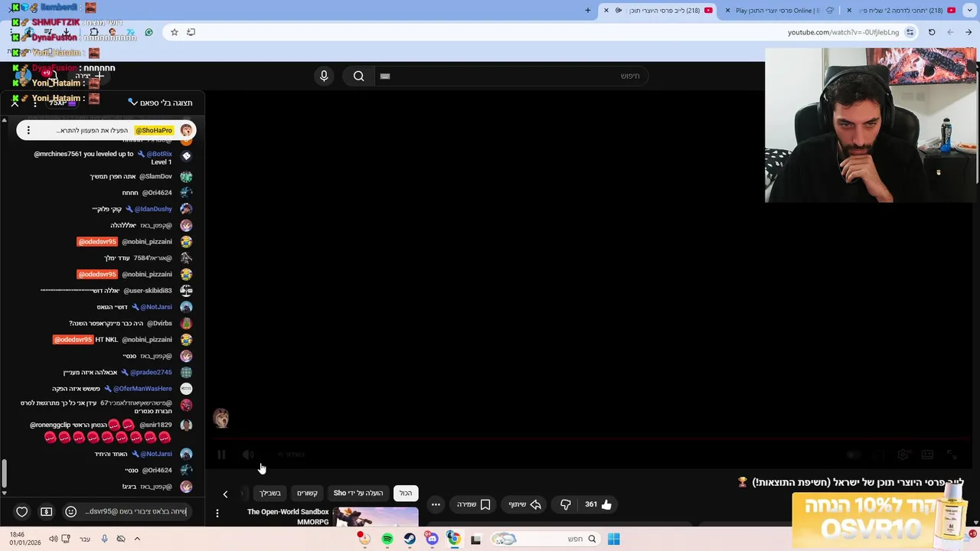Select the בשבילך filter chip
The width and height of the screenshot is (980, 551).
(x=269, y=493)
